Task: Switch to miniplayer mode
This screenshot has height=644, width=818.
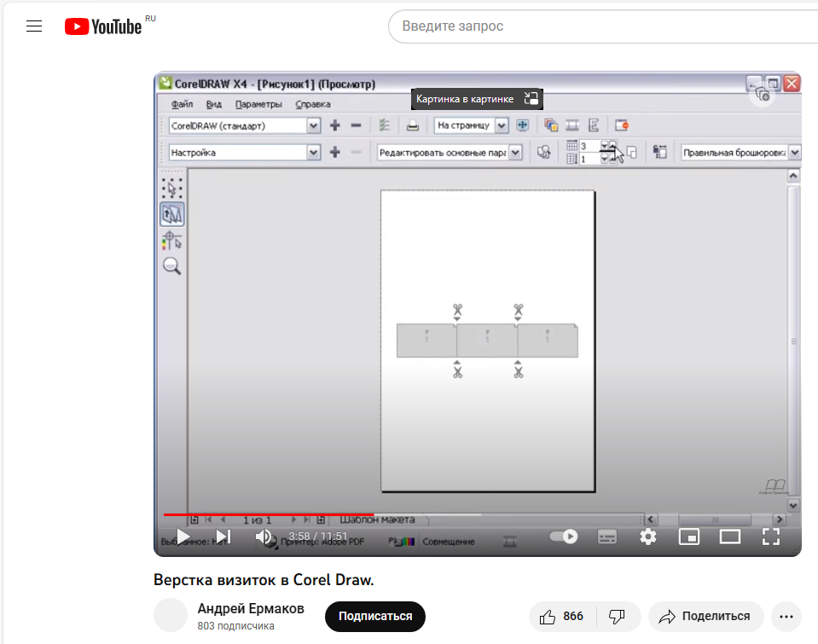Action: pyautogui.click(x=688, y=537)
